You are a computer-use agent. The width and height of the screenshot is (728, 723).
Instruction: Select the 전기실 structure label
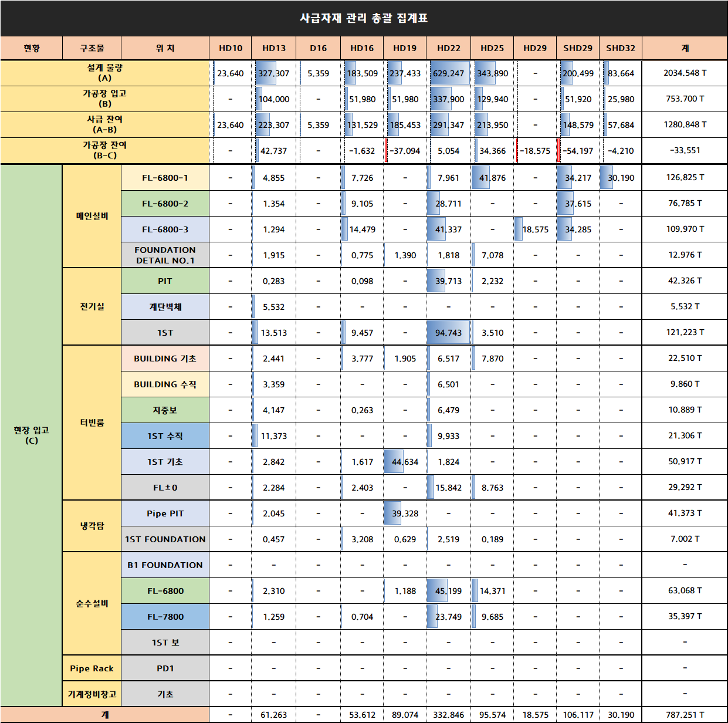tap(92, 306)
